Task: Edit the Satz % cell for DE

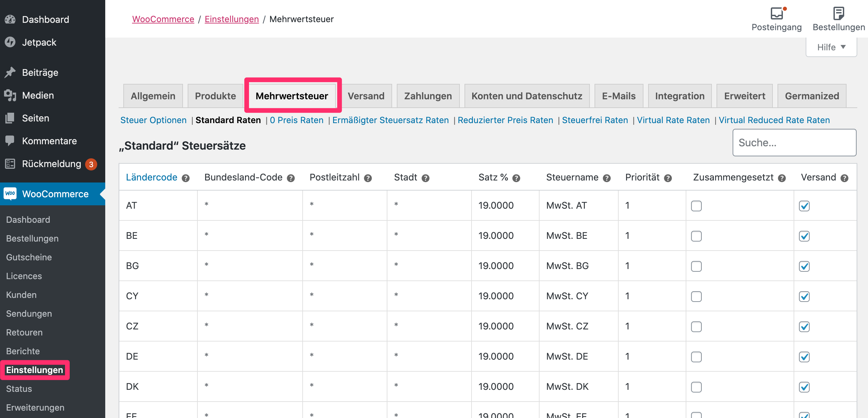Action: pos(505,356)
